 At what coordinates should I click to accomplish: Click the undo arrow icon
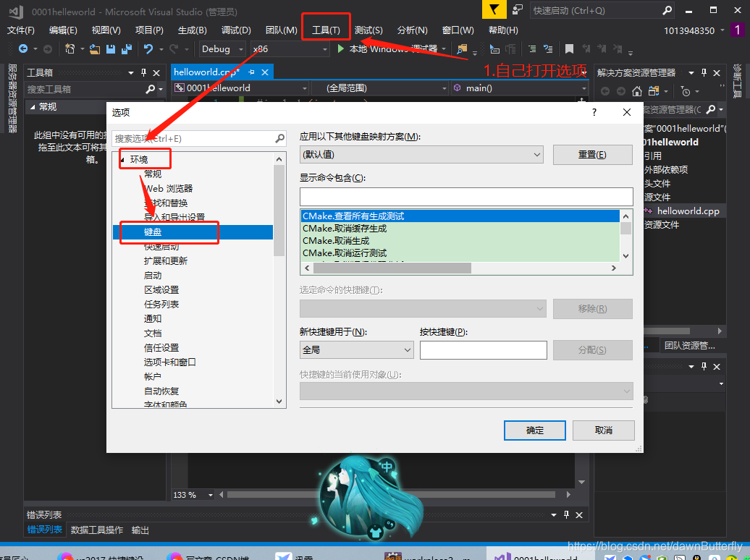(x=148, y=48)
